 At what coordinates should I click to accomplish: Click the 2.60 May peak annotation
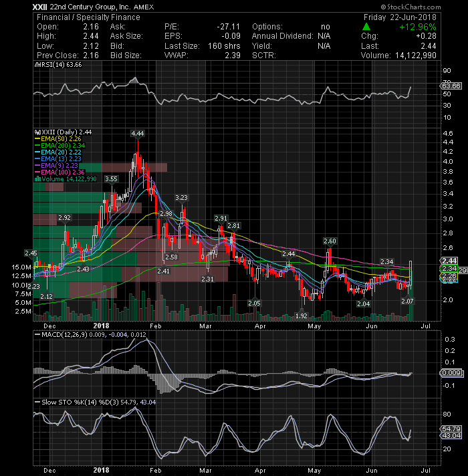pos(330,241)
